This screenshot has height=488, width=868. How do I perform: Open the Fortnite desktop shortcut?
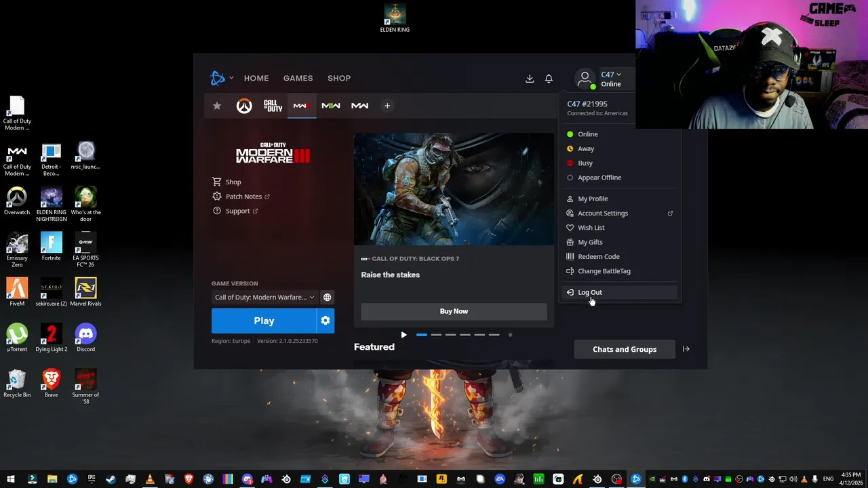point(51,247)
